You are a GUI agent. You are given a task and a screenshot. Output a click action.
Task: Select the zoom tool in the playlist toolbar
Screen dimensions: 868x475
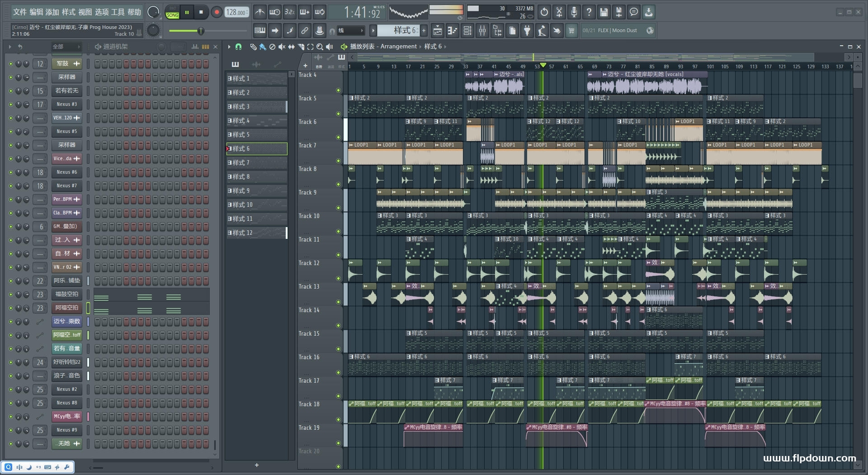[320, 47]
